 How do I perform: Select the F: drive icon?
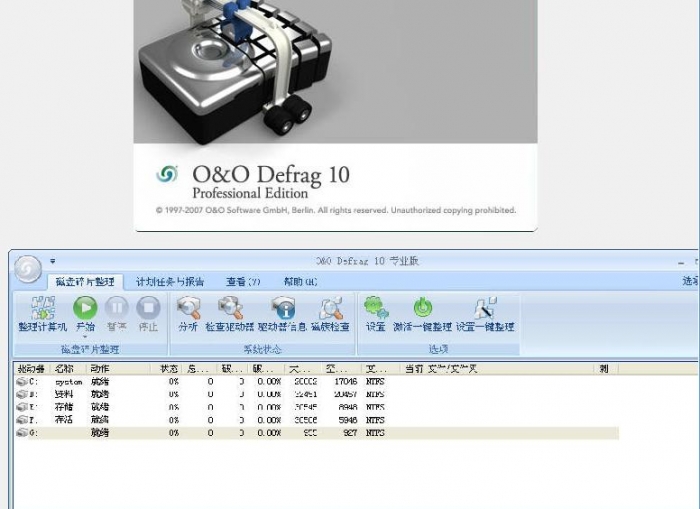coord(22,420)
